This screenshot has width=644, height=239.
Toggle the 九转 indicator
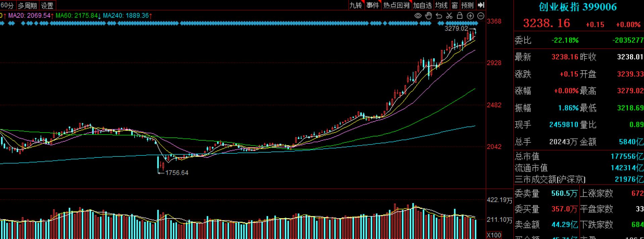click(x=356, y=5)
